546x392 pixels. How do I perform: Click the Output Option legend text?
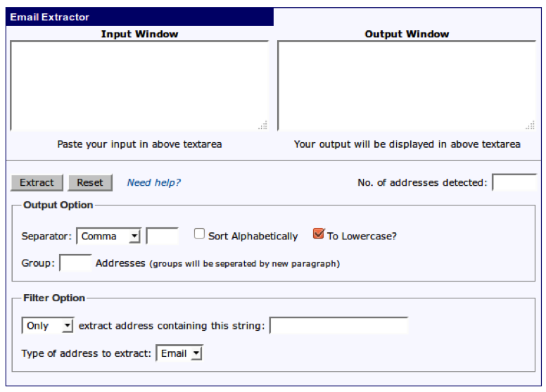58,205
